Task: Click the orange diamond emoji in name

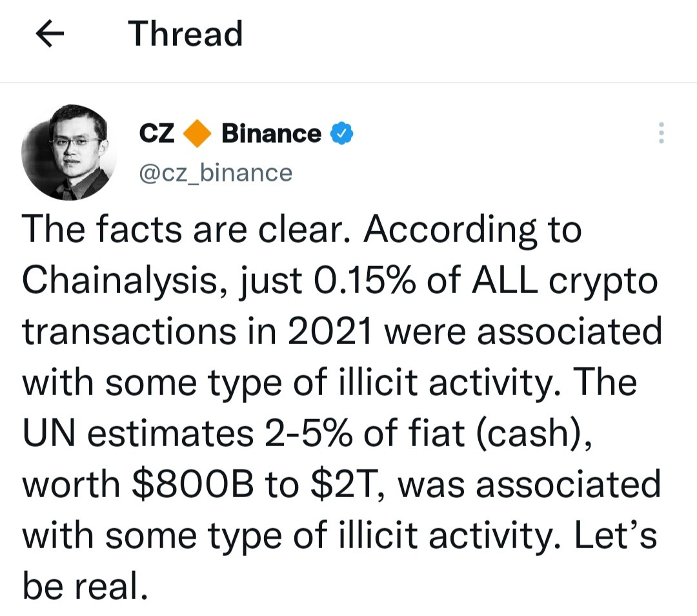Action: [x=197, y=134]
